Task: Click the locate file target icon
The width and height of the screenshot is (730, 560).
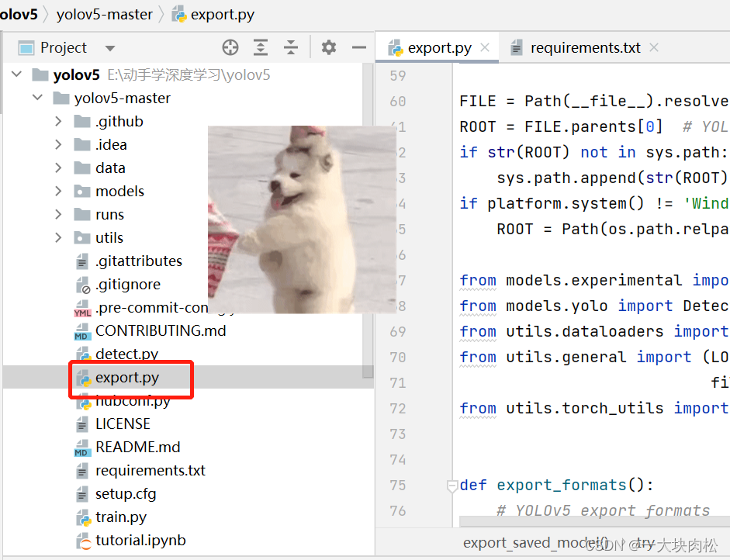Action: coord(230,47)
